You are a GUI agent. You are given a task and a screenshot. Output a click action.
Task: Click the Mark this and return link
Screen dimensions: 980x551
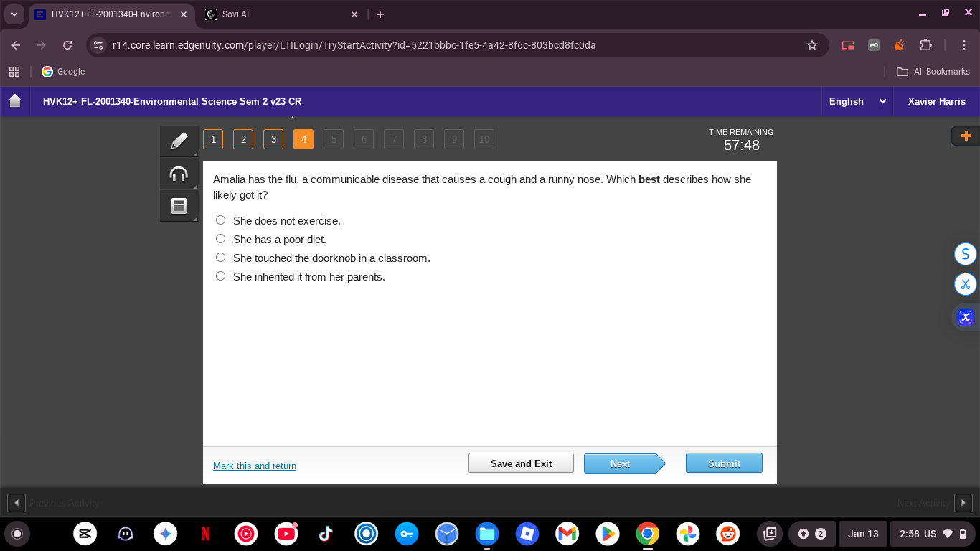255,466
